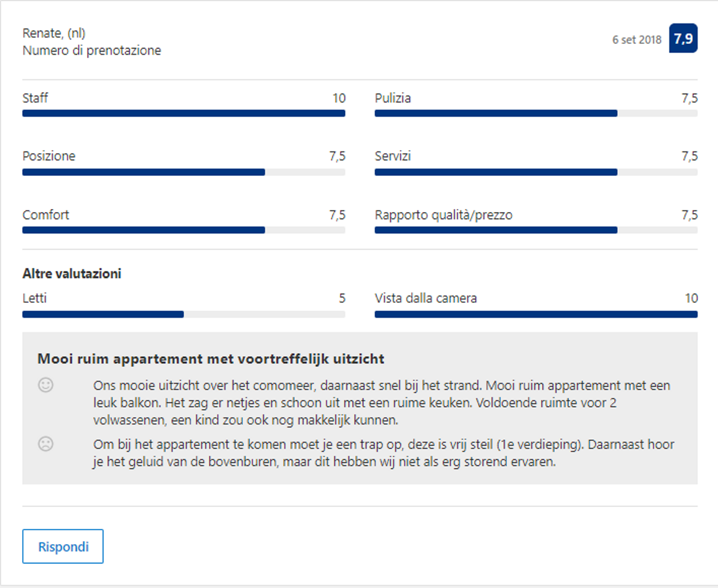Click the Rapporto qualità/prezzo rating bar

tap(535, 230)
